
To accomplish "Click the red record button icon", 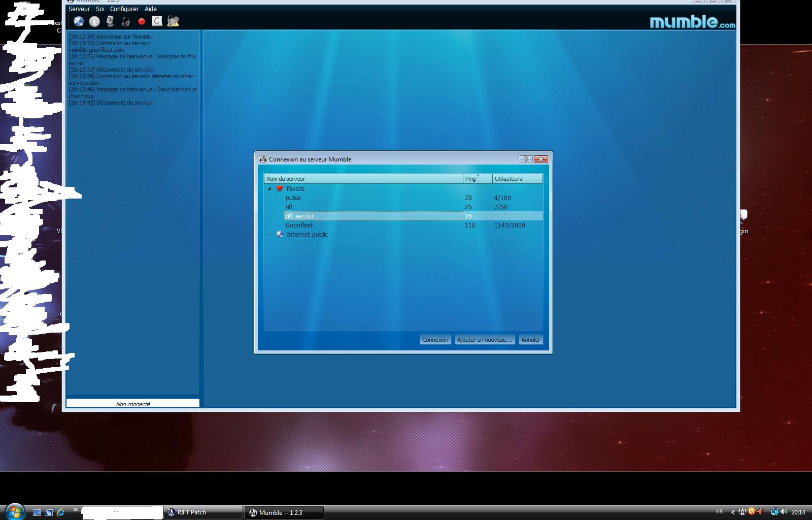I will pos(142,21).
